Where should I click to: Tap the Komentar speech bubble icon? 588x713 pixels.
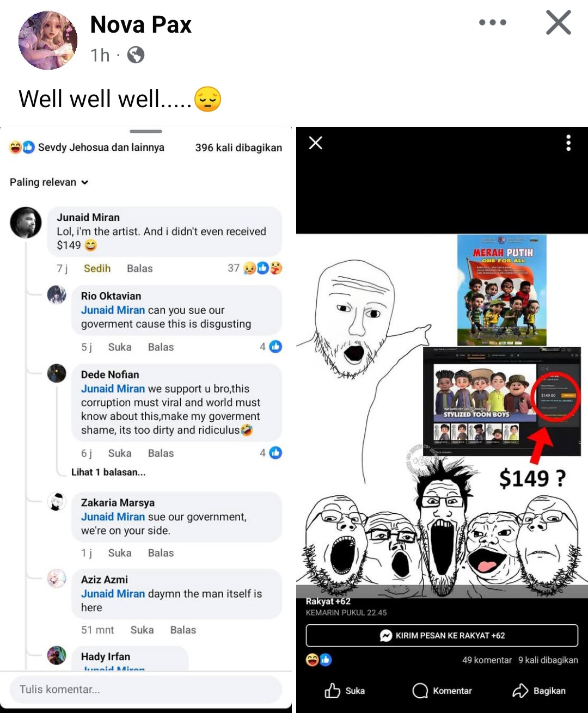(x=420, y=691)
